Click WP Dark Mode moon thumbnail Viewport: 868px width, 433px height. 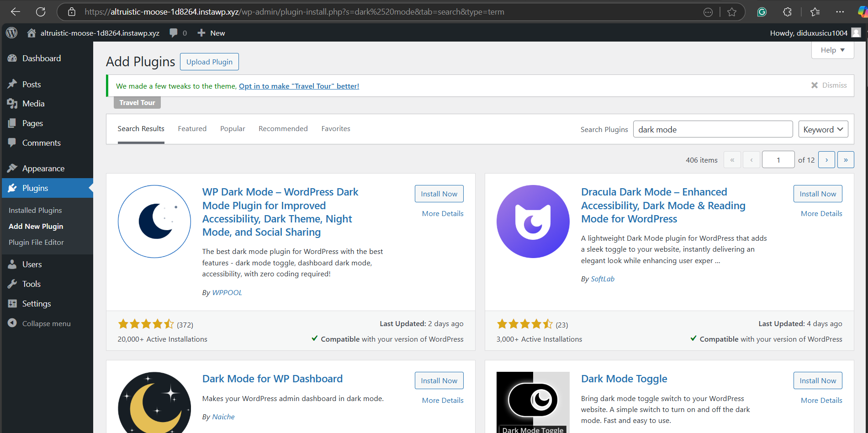(154, 222)
